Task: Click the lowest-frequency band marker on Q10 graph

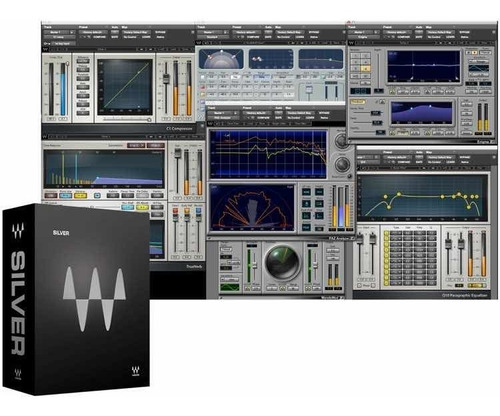Action: [x=386, y=197]
